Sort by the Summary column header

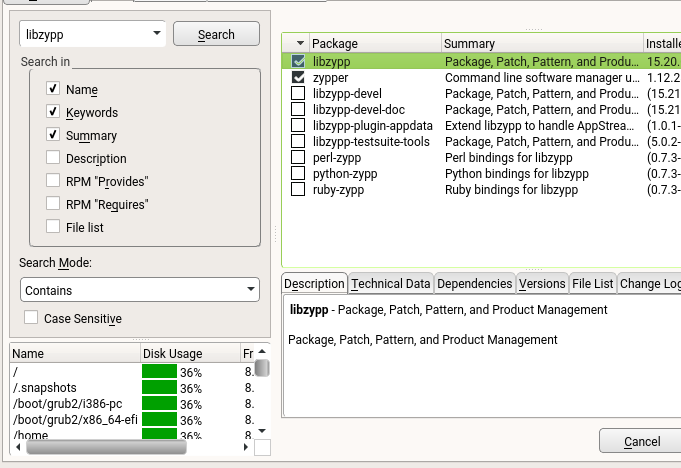tap(542, 43)
